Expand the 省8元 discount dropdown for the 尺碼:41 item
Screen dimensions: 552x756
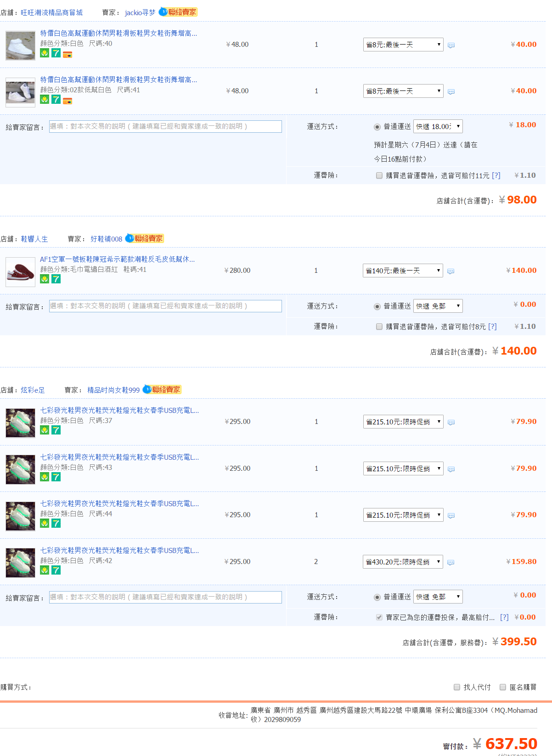pyautogui.click(x=403, y=91)
